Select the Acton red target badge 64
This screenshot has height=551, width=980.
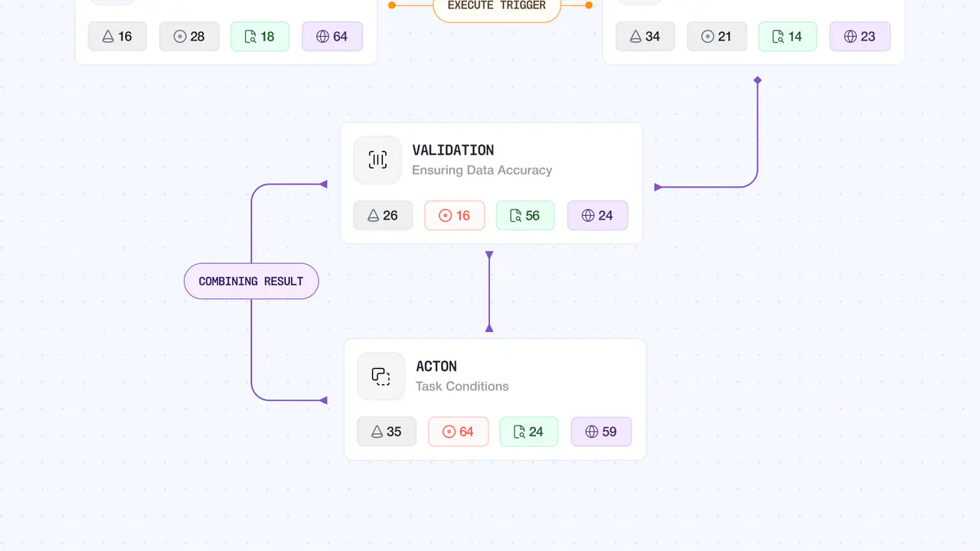[x=459, y=432]
